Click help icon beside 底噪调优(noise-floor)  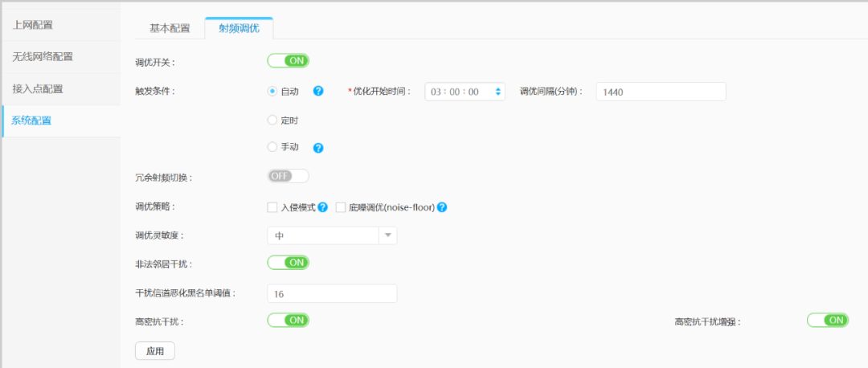[442, 207]
